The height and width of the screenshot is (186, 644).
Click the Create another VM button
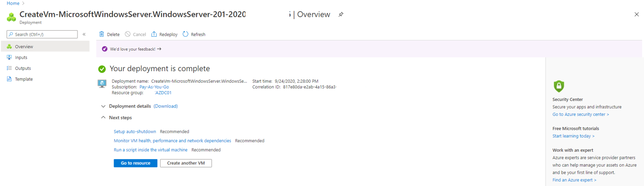pyautogui.click(x=186, y=163)
